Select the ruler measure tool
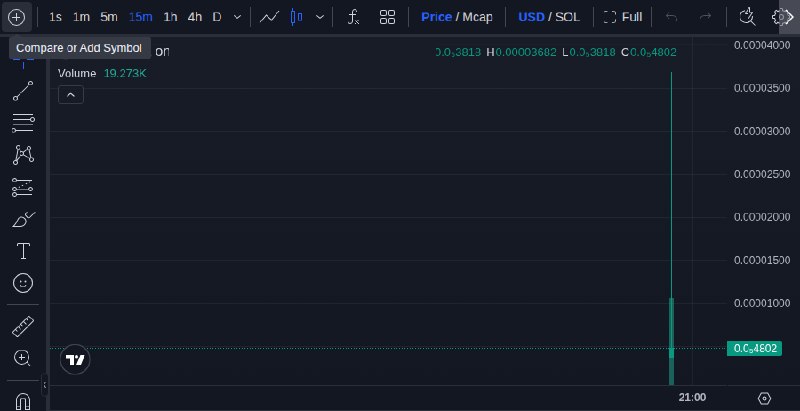Image resolution: width=800 pixels, height=411 pixels. [x=23, y=327]
